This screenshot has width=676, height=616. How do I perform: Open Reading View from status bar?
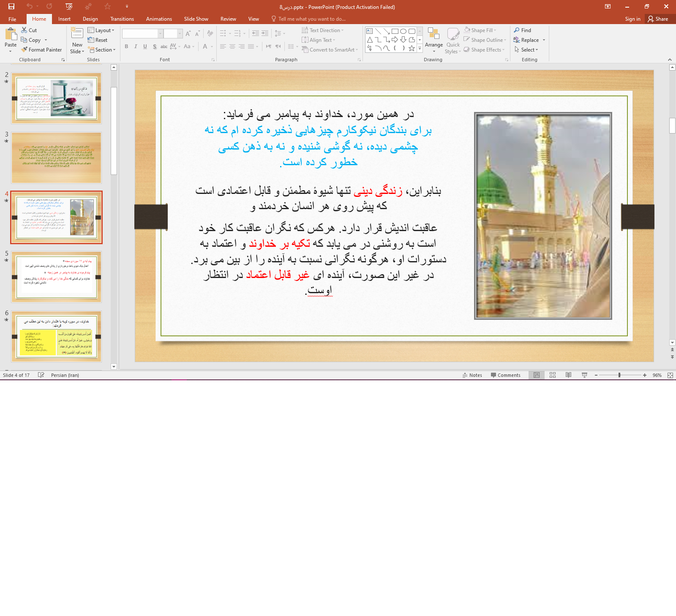(x=568, y=375)
